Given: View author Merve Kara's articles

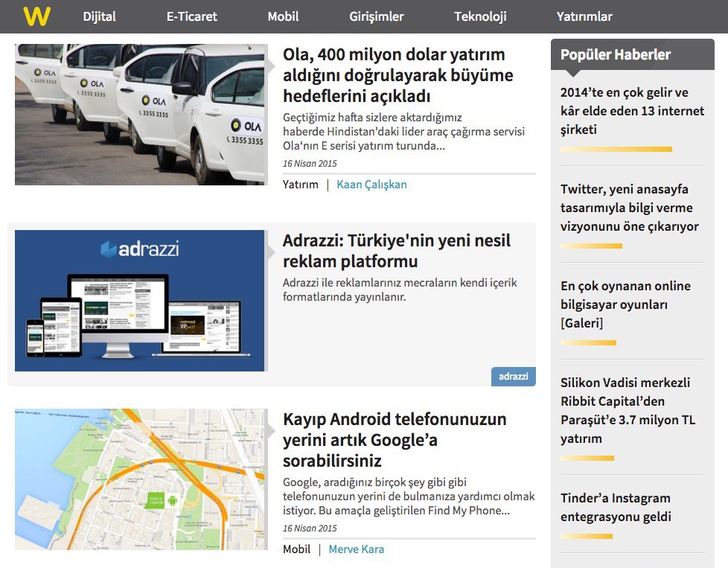Looking at the screenshot, I should click(356, 549).
